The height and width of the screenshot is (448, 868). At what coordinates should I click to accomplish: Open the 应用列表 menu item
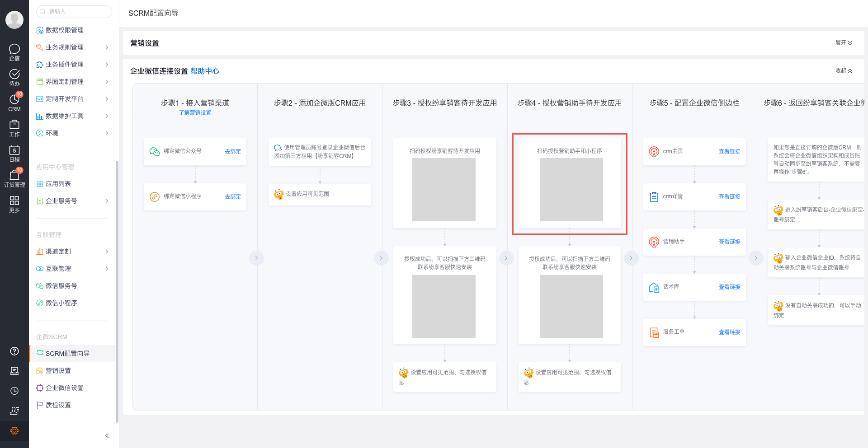pyautogui.click(x=72, y=184)
